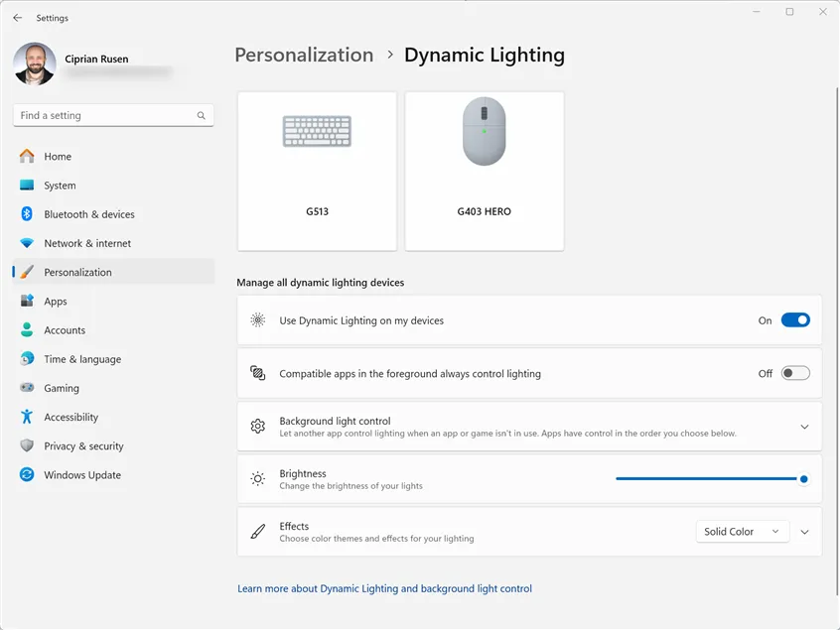The height and width of the screenshot is (630, 840).
Task: Open the System settings page
Action: pos(60,186)
